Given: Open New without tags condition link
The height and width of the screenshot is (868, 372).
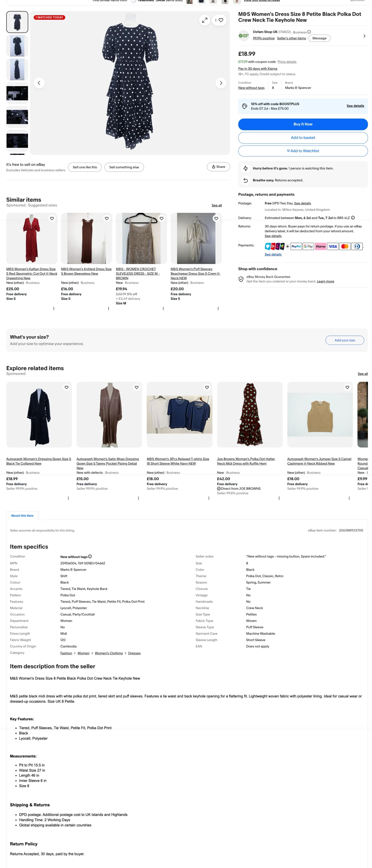Looking at the screenshot, I should pos(251,88).
